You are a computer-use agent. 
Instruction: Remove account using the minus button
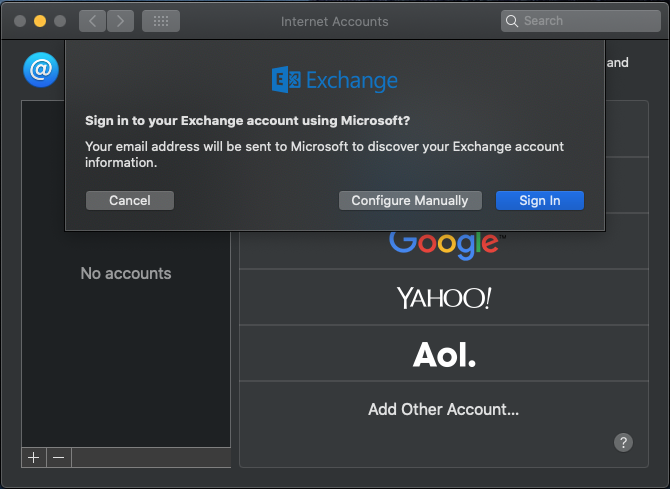click(x=59, y=457)
